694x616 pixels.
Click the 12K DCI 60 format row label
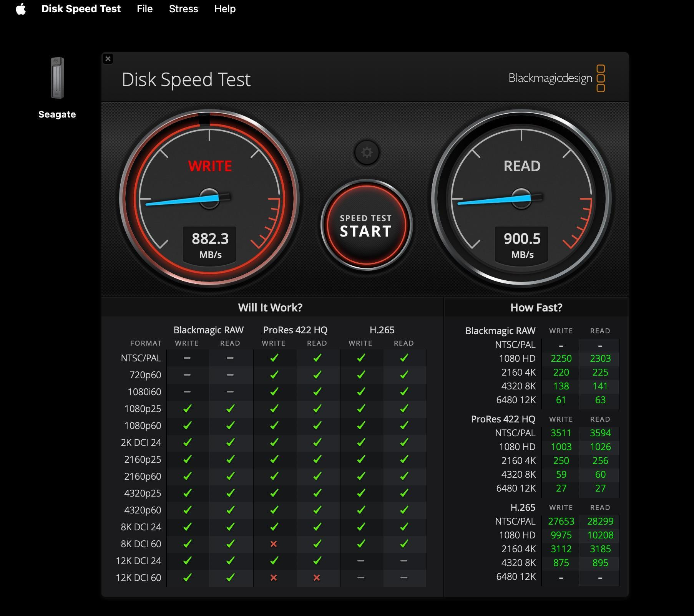click(138, 578)
